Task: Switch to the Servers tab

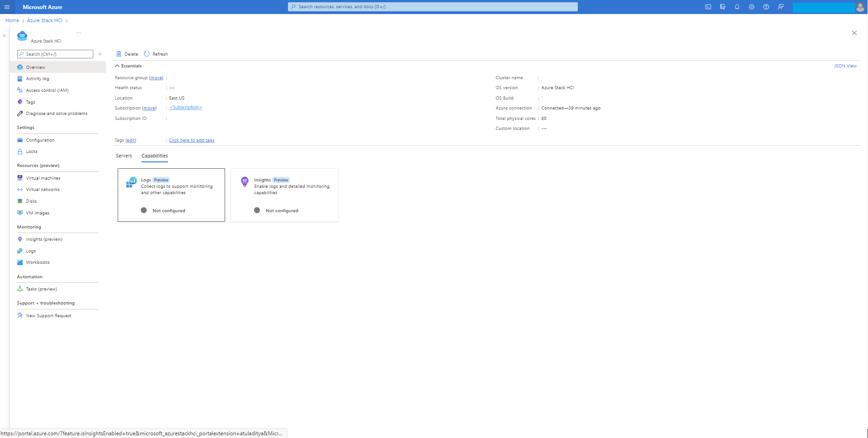Action: (x=124, y=156)
